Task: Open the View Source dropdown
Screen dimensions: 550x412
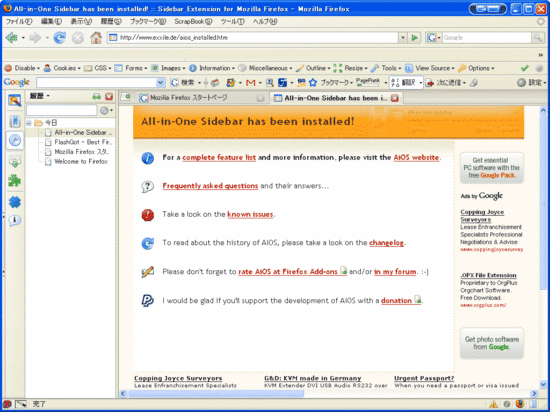Action: [x=430, y=68]
